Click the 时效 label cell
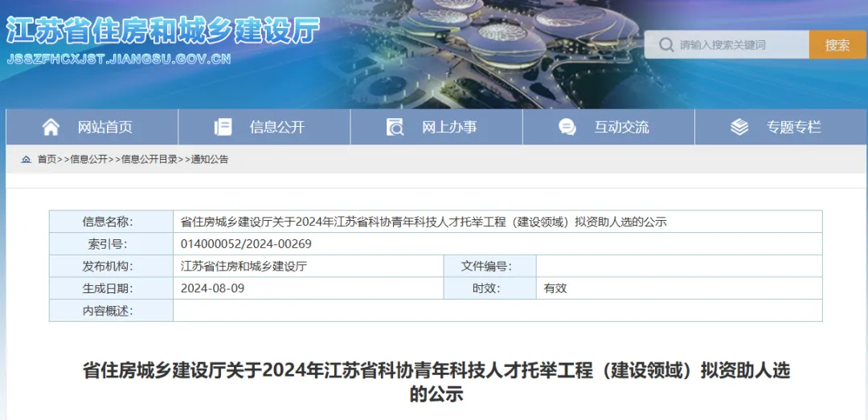Screen dimensions: 868x420 (490, 288)
